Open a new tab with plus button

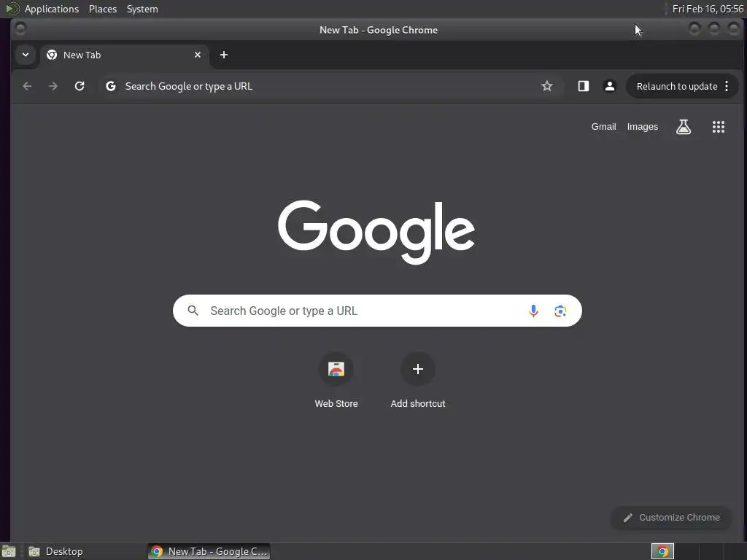coord(224,55)
